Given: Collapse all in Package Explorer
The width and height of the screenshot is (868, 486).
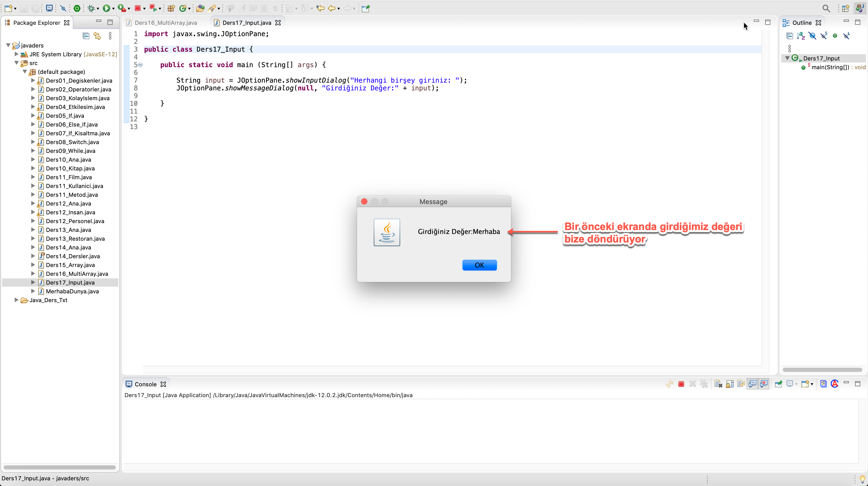Looking at the screenshot, I should [x=86, y=36].
